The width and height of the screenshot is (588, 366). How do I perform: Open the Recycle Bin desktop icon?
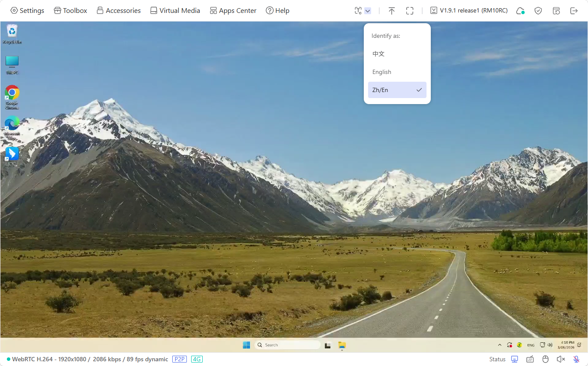pyautogui.click(x=12, y=34)
